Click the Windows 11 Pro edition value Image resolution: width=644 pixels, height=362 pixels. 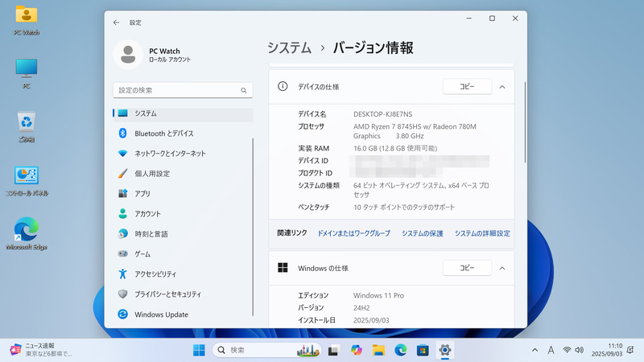pyautogui.click(x=378, y=295)
